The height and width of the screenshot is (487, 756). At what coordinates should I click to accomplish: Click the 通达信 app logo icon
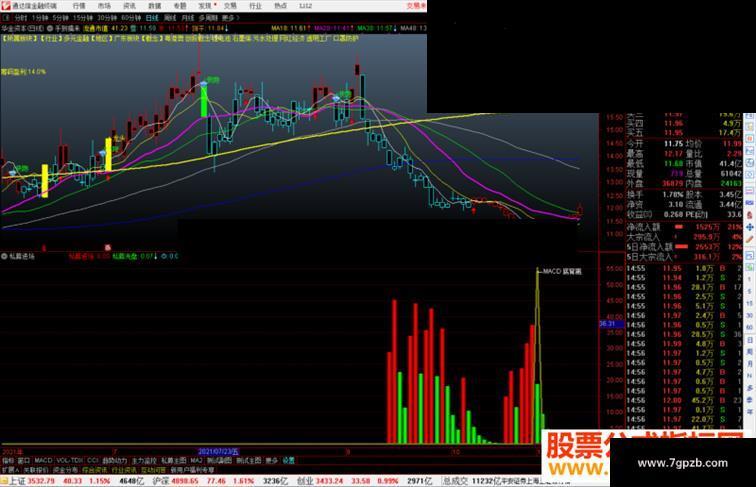(5, 6)
